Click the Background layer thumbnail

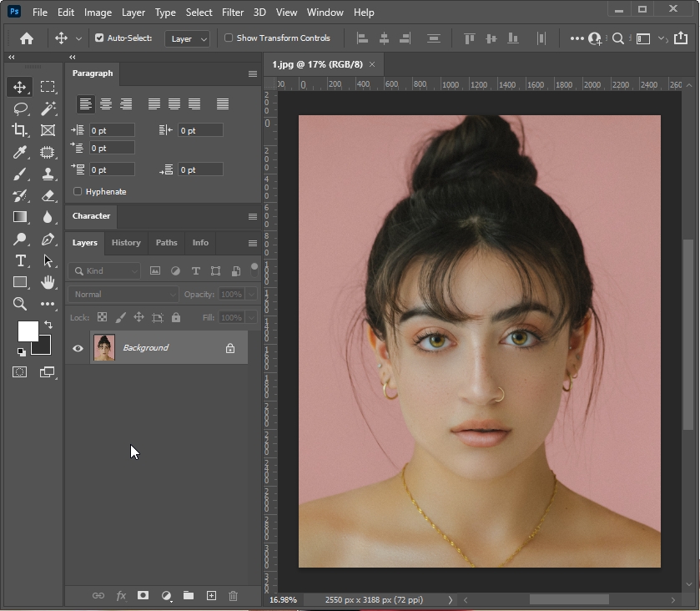coord(104,348)
